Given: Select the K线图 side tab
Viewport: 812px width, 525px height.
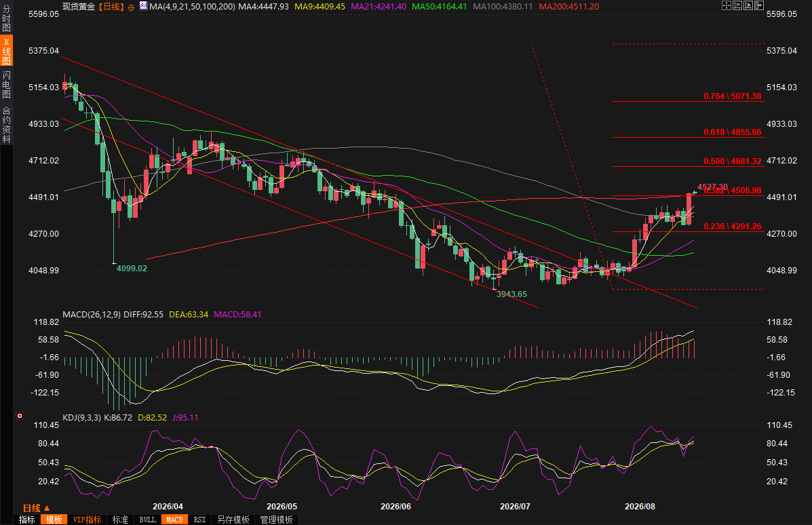Looking at the screenshot, I should pyautogui.click(x=6, y=52).
